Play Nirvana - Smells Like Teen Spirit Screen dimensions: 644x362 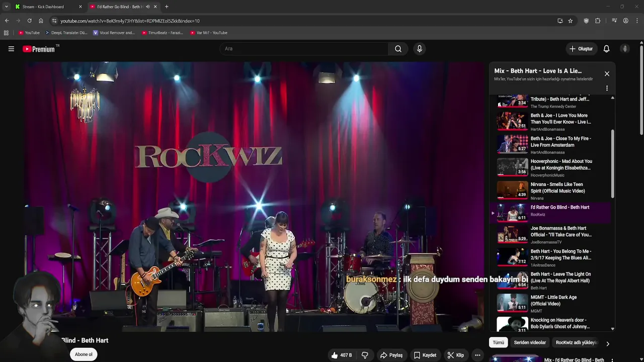[x=550, y=191]
